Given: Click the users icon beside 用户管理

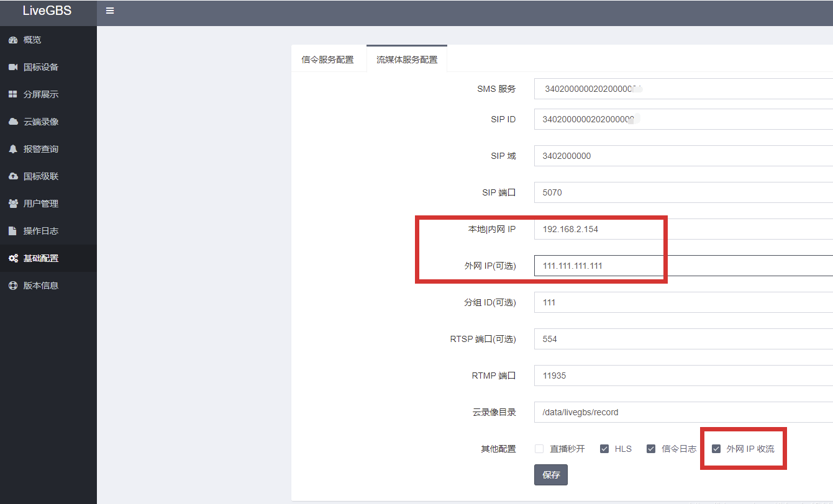Looking at the screenshot, I should 13,204.
